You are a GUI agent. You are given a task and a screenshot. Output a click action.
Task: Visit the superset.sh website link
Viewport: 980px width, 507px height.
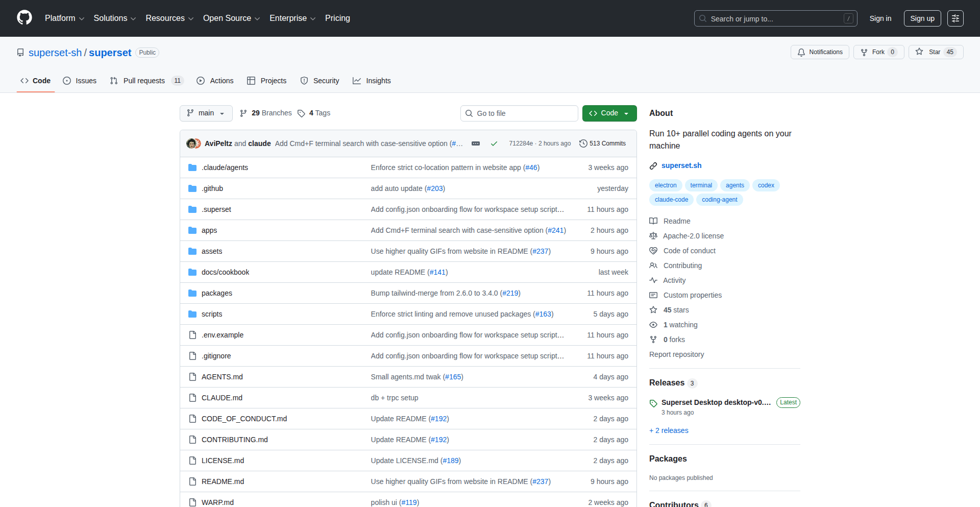681,165
